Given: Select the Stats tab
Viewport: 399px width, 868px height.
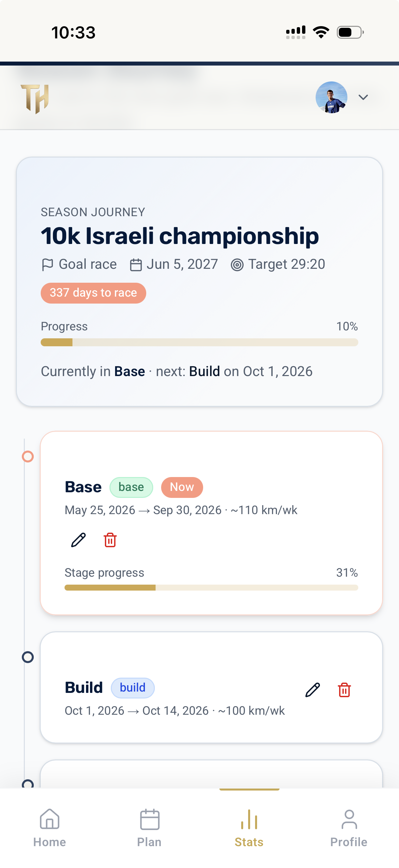Looking at the screenshot, I should pos(249,828).
